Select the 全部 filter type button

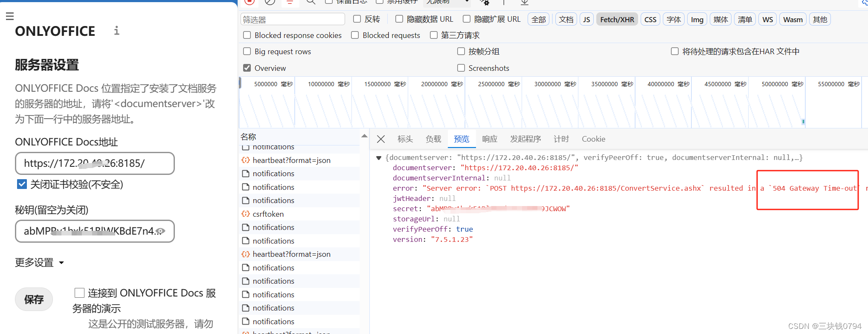coord(539,19)
